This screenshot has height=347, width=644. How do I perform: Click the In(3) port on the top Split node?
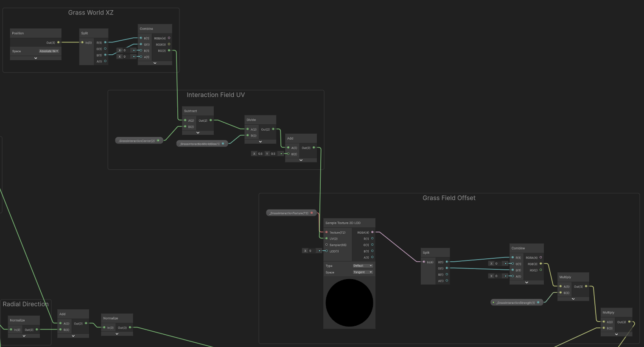coord(82,42)
